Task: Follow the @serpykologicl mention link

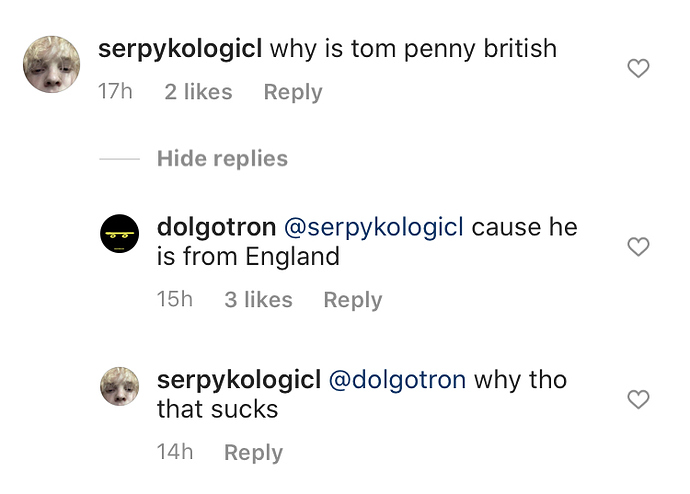Action: tap(374, 227)
